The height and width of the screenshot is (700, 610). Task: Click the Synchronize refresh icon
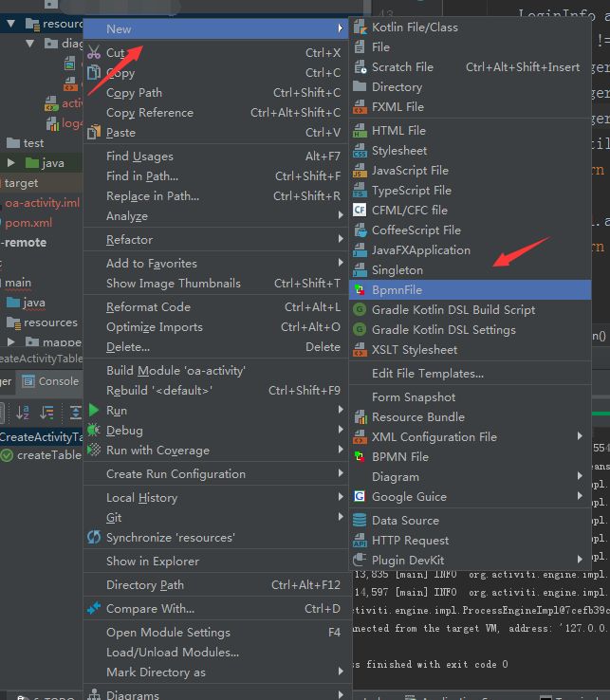point(94,537)
